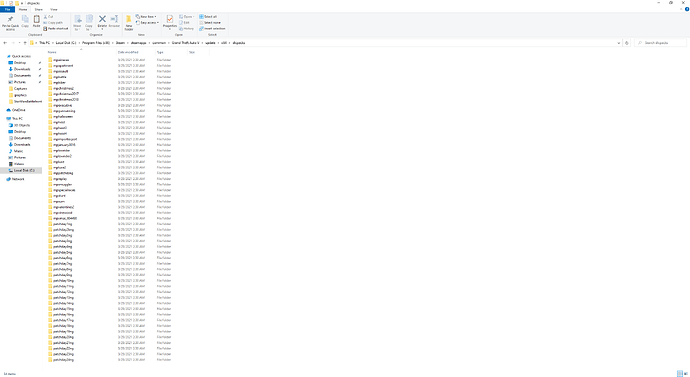The image size is (690, 377).
Task: Click the Desktop icon under Quick access
Action: (x=11, y=62)
